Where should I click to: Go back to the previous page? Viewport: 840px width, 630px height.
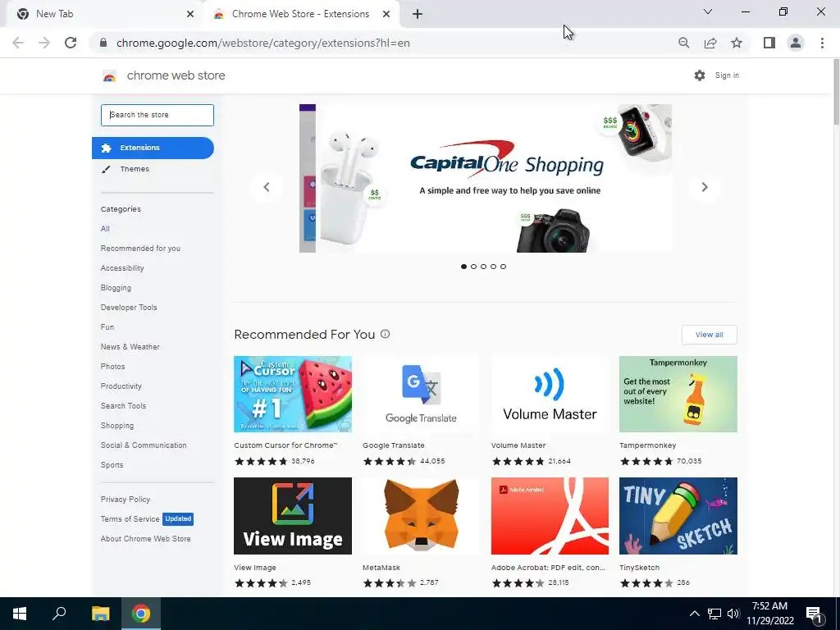[x=18, y=43]
